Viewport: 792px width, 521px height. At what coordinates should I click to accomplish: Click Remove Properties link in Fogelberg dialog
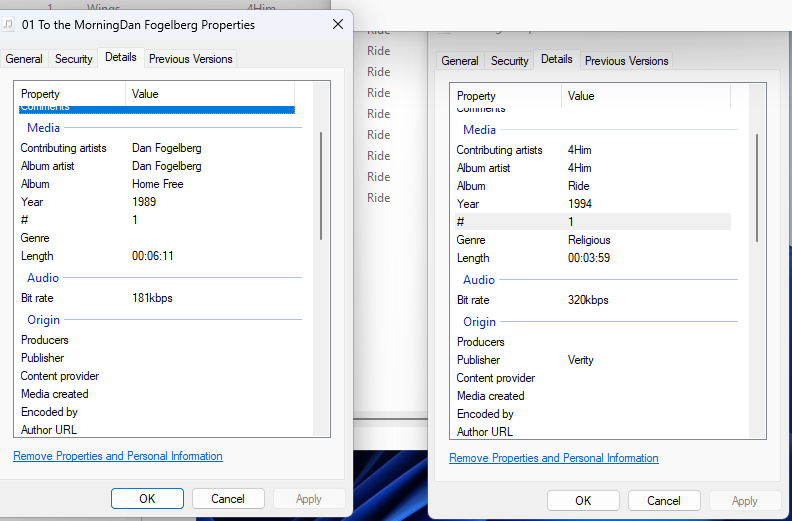[x=118, y=456]
